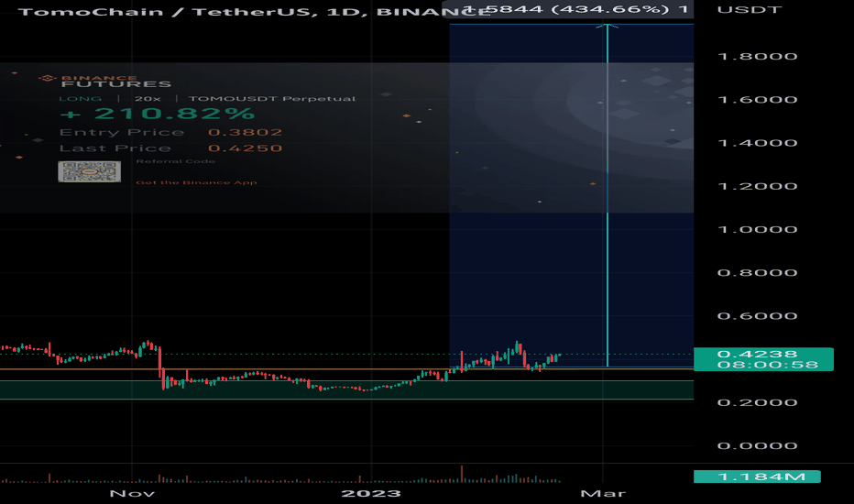Select the vertical teal price range arrow
This screenshot has width=854, height=504.
coord(608,196)
